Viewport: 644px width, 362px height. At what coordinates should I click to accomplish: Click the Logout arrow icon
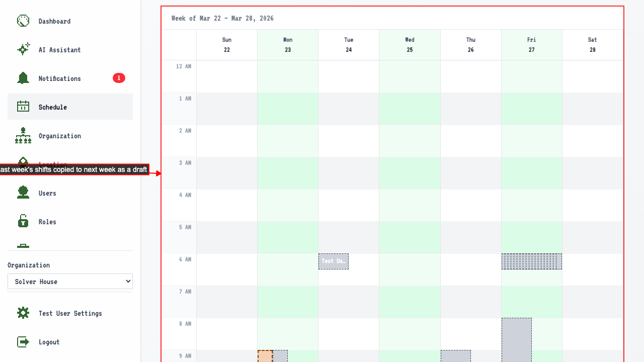coord(23,341)
